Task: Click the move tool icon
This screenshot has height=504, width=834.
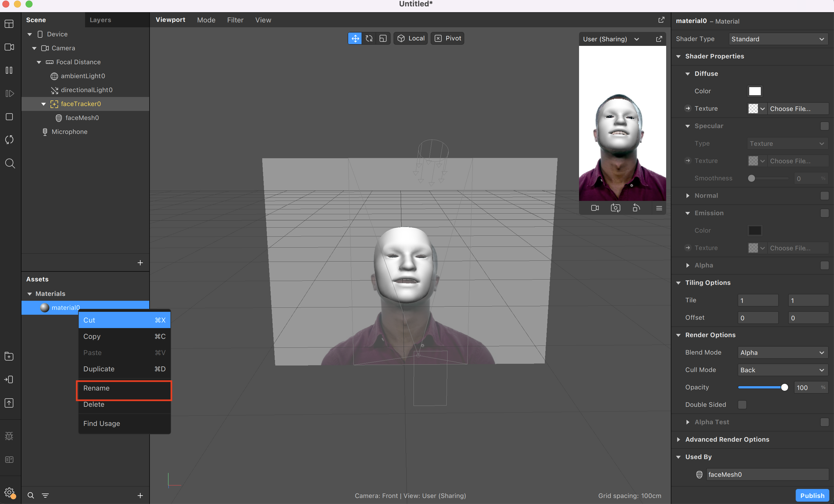Action: tap(355, 38)
